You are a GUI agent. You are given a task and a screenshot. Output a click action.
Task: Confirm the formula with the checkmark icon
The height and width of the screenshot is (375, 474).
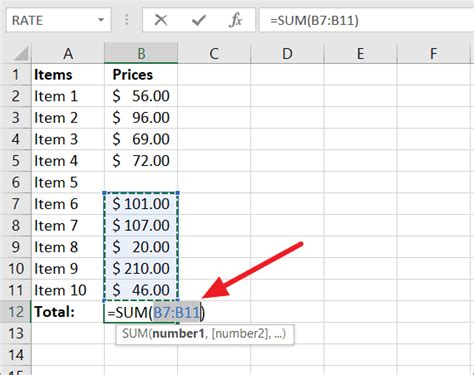click(199, 20)
